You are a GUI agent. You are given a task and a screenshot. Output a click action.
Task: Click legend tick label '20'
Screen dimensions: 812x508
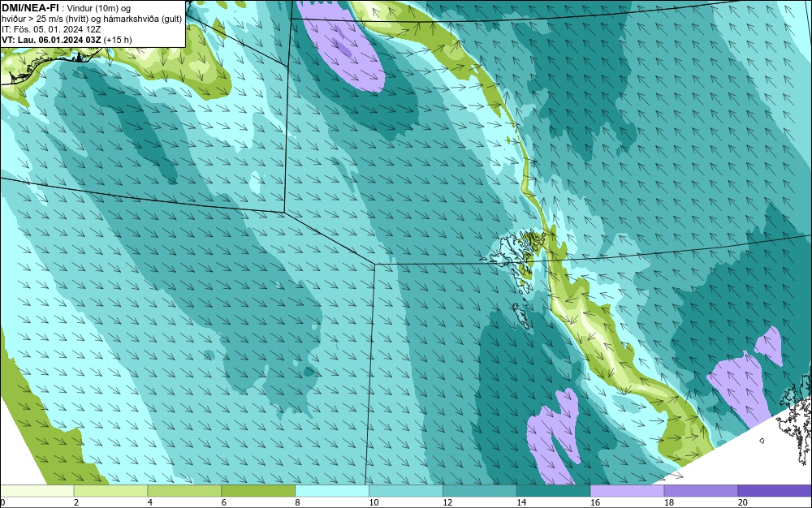(743, 502)
